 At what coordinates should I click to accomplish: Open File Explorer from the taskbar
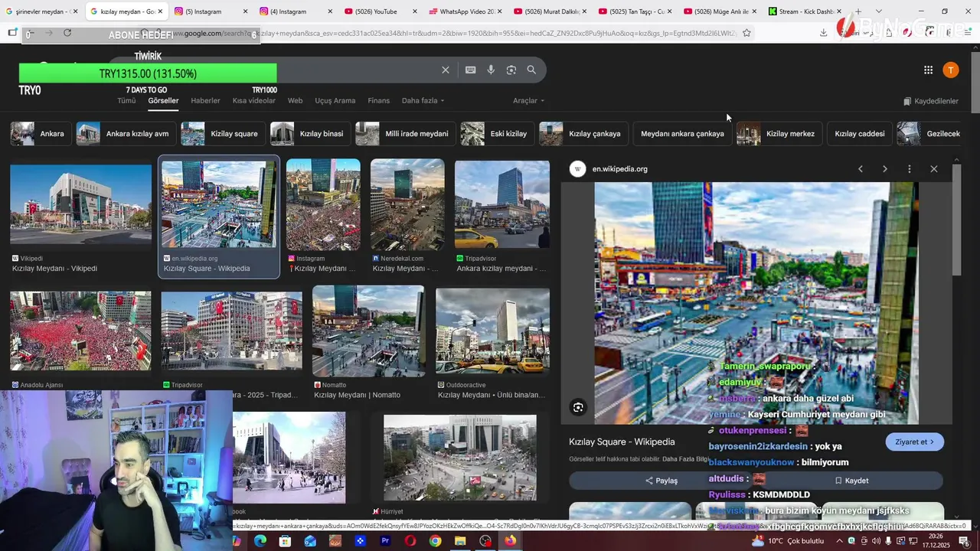[x=460, y=541]
